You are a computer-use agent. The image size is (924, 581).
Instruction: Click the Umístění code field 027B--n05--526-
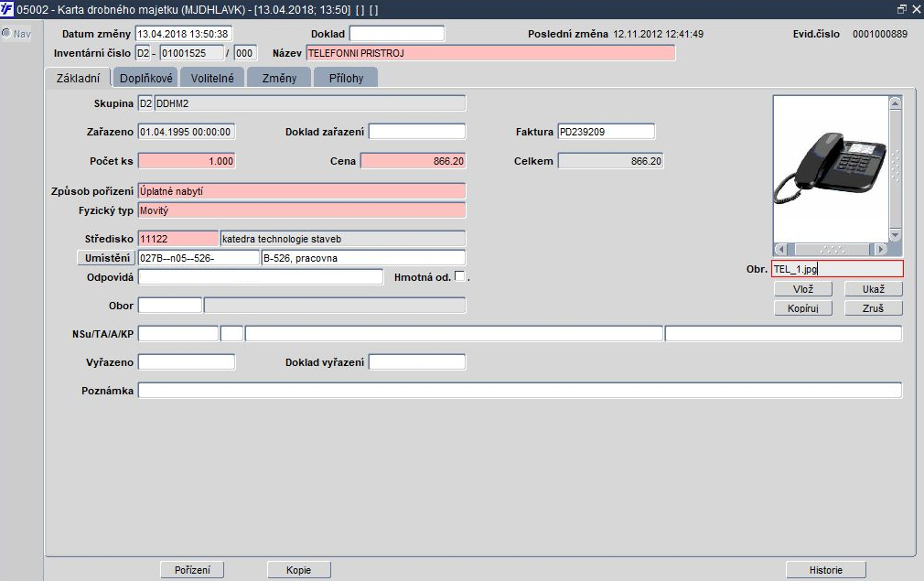click(199, 258)
